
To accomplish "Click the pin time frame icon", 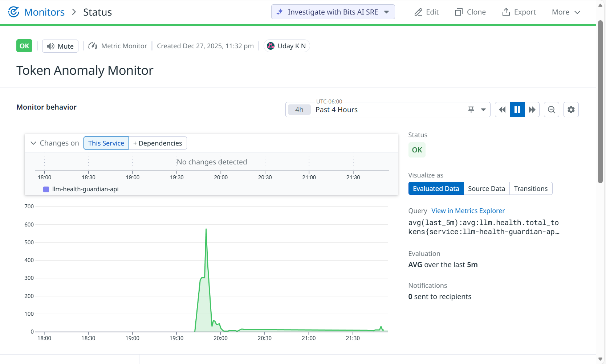I will tap(471, 110).
